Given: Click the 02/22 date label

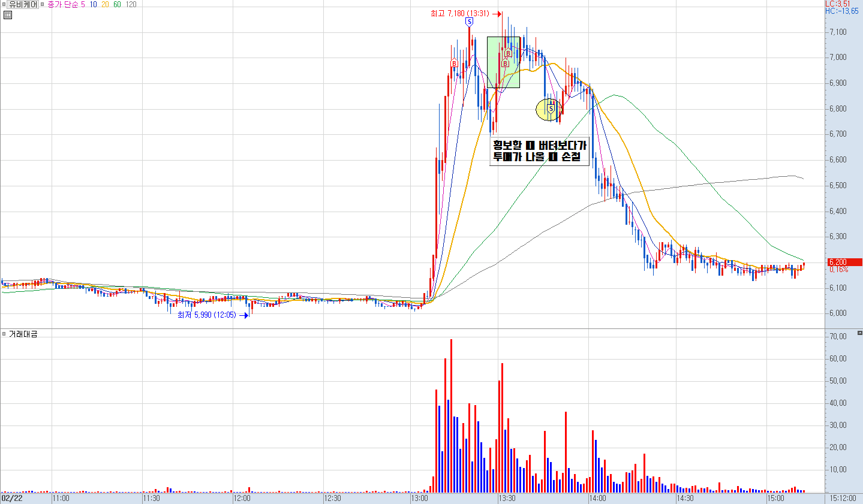Looking at the screenshot, I should coord(11,498).
